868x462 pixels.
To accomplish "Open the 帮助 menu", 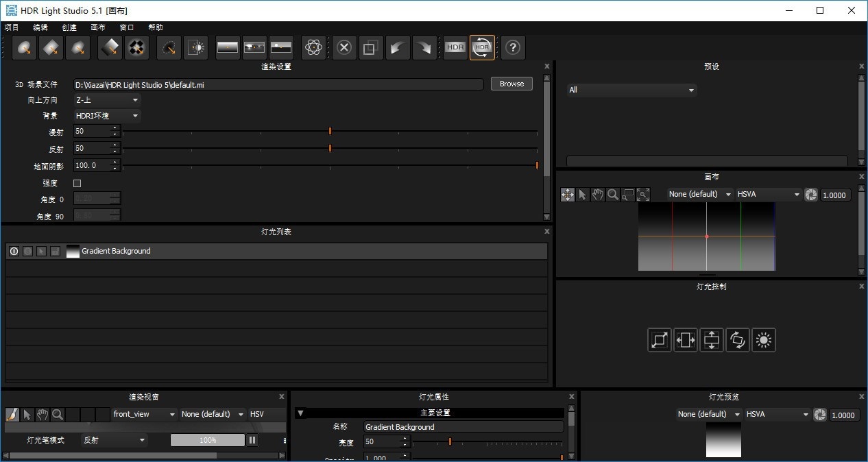I will click(156, 27).
